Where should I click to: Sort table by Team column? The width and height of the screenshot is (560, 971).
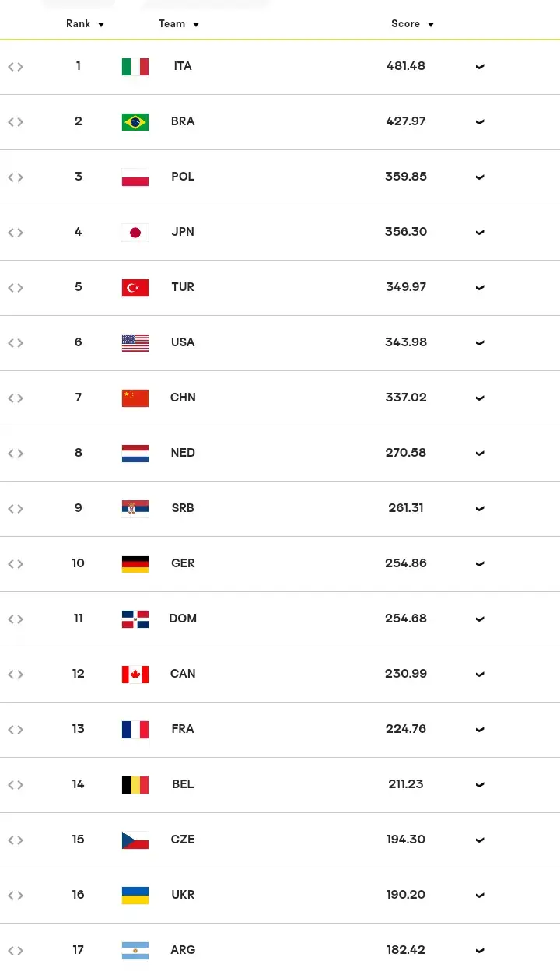(178, 24)
